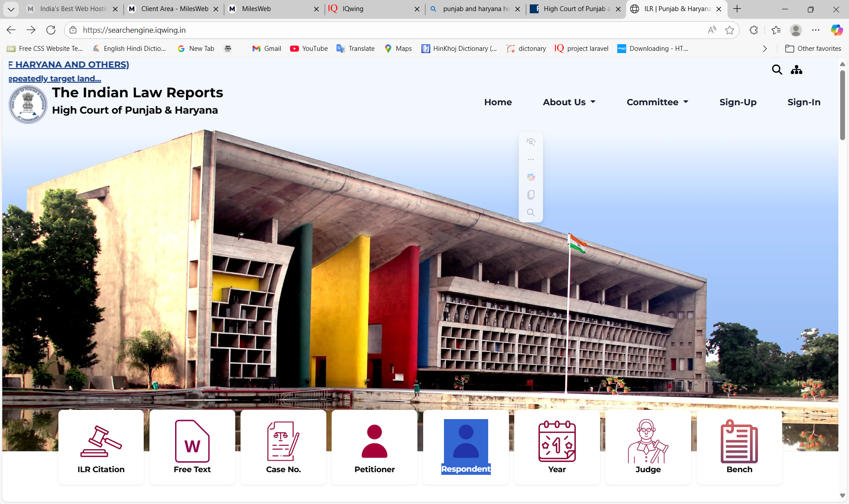Expand the About Us dropdown

point(569,102)
